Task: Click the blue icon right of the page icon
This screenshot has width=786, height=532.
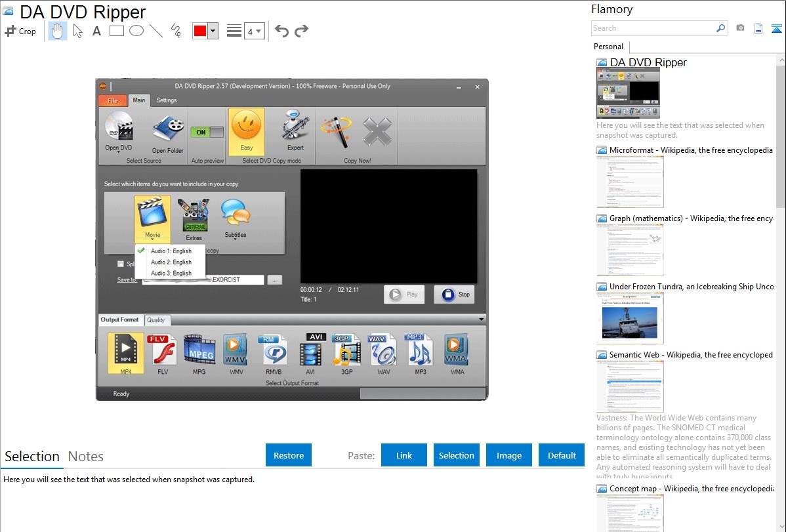Action: (x=776, y=28)
